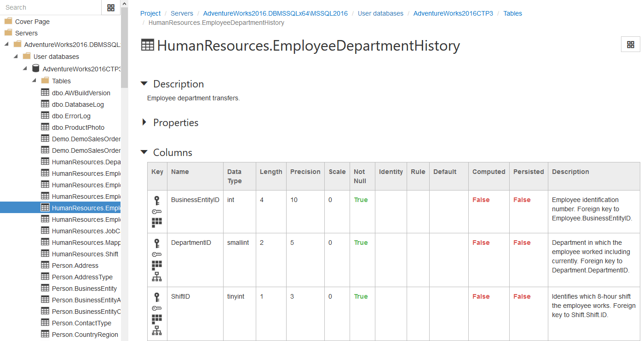Click the hierarchy icon in the ShiftID row
Viewport: 644px width, 341px height.
coord(157,330)
